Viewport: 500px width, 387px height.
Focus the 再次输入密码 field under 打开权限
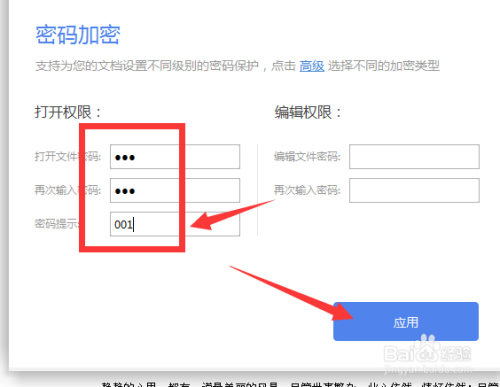(x=175, y=190)
